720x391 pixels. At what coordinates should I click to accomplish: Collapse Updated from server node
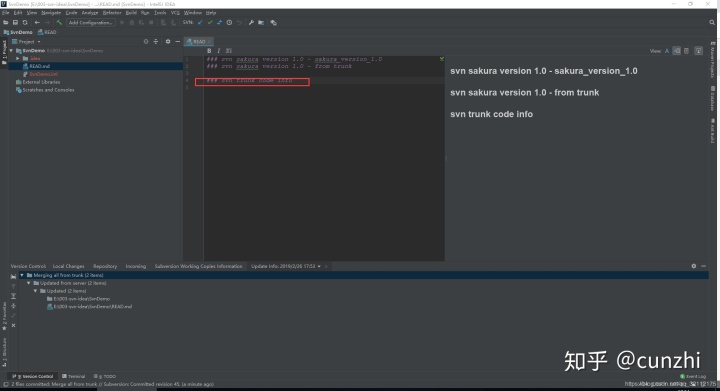(28, 283)
